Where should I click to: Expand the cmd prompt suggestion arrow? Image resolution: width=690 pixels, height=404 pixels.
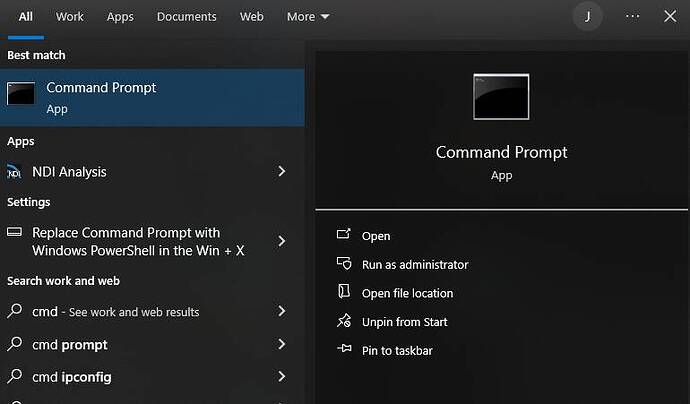(x=282, y=345)
